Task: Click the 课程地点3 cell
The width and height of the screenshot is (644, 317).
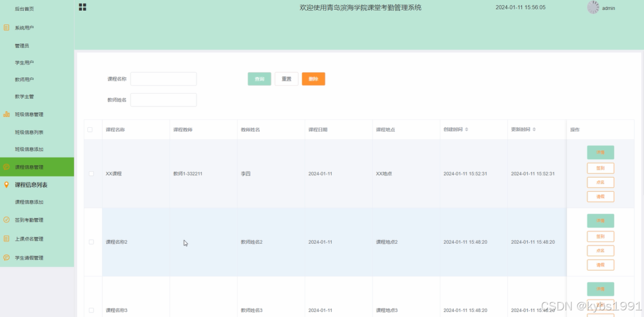Action: tap(387, 310)
